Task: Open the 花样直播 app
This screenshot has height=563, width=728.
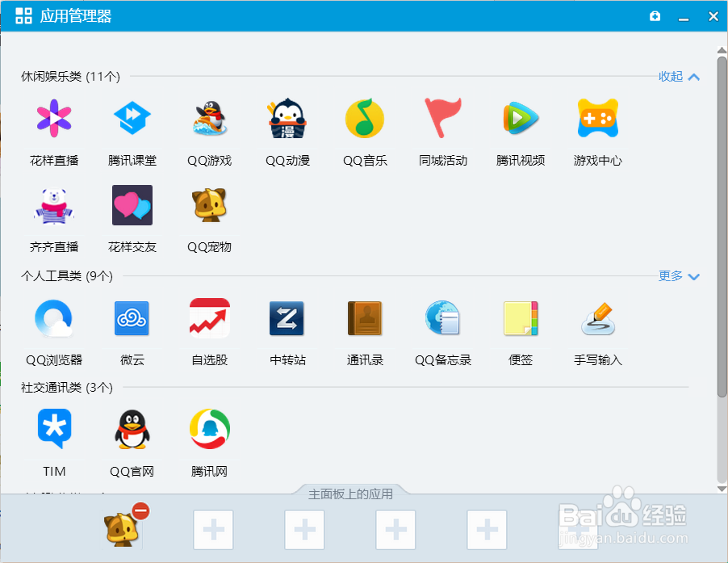Action: point(54,119)
